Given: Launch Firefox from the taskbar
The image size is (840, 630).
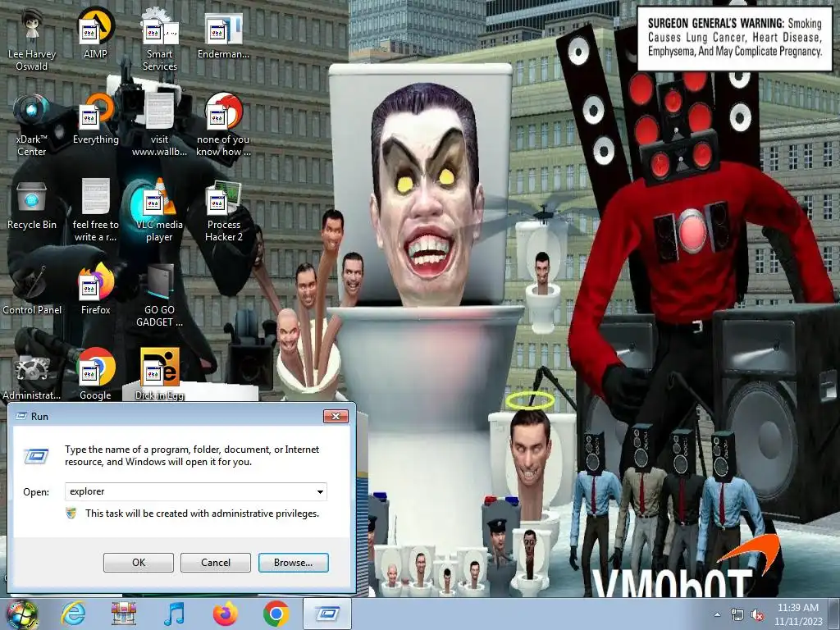Looking at the screenshot, I should point(225,614).
